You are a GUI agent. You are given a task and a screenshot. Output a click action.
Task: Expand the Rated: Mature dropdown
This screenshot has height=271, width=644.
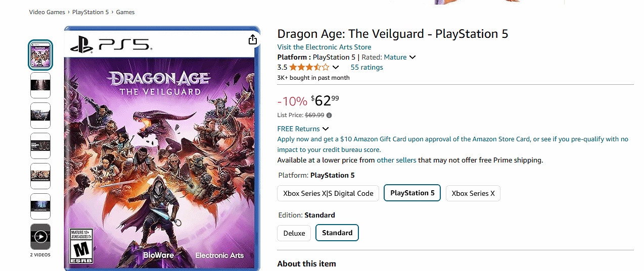click(x=412, y=57)
